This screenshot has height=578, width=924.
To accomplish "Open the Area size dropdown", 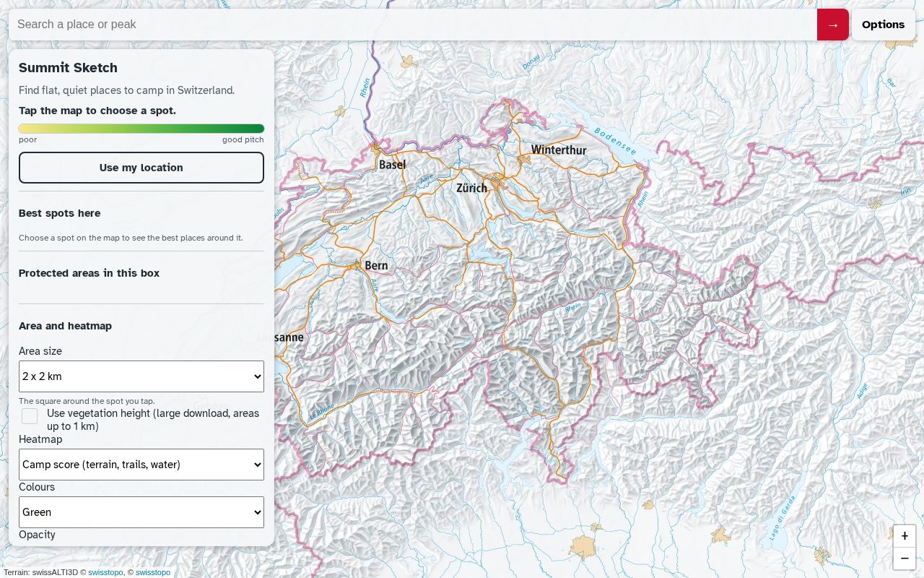I will 141,376.
